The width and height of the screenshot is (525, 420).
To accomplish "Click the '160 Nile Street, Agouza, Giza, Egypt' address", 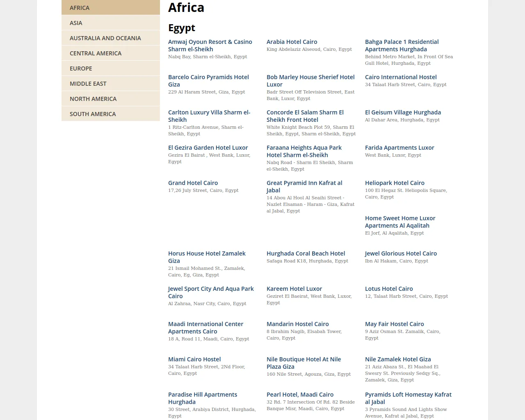I will pos(308,374).
